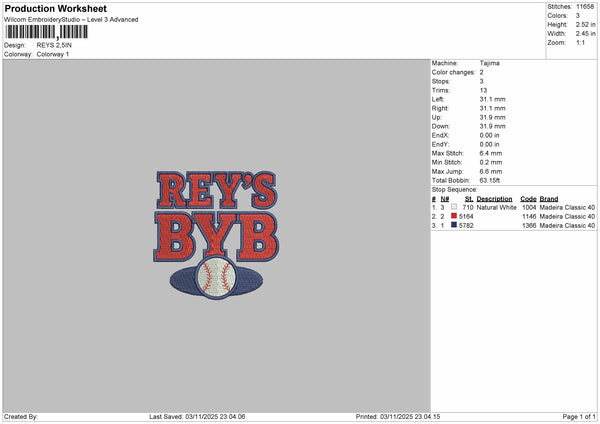Click the Last Saved timestamp '03/11/2025 23.04.06'
This screenshot has width=600, height=424.
(x=215, y=417)
